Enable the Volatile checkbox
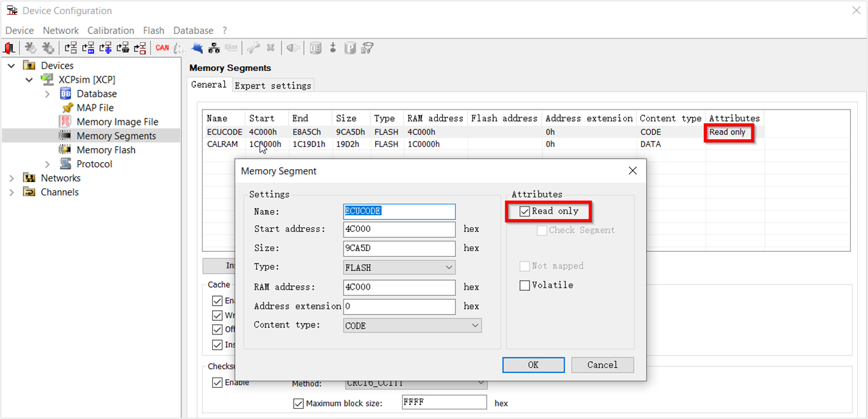The height and width of the screenshot is (419, 868). coord(525,285)
